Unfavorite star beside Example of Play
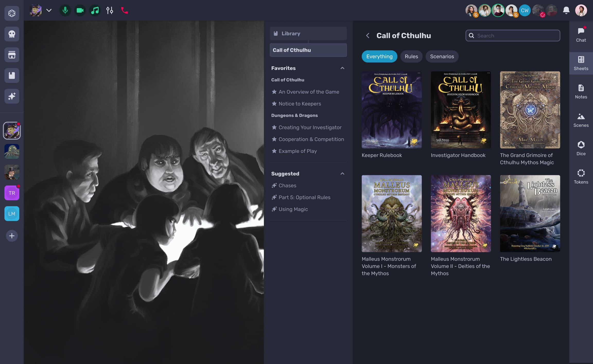Image resolution: width=593 pixels, height=364 pixels. tap(274, 151)
